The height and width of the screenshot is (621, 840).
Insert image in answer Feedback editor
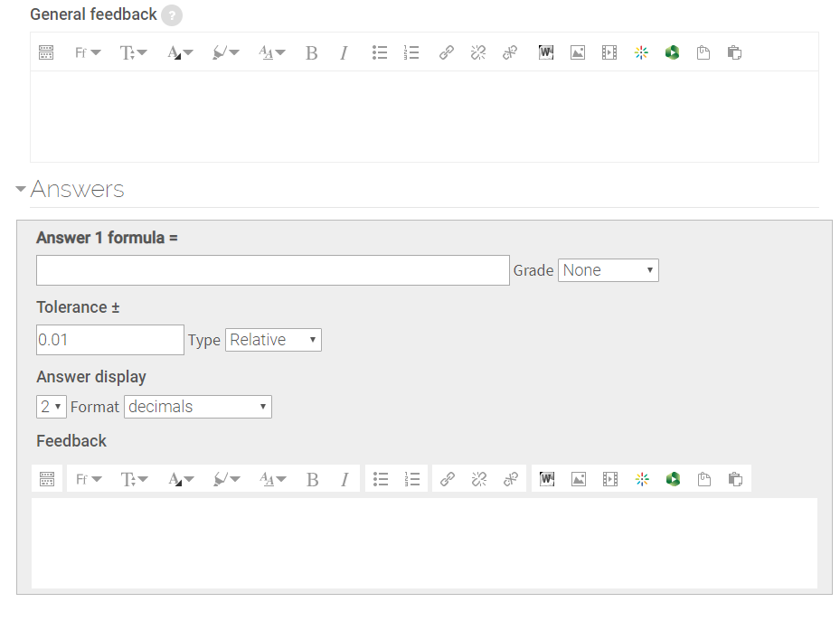coord(579,479)
